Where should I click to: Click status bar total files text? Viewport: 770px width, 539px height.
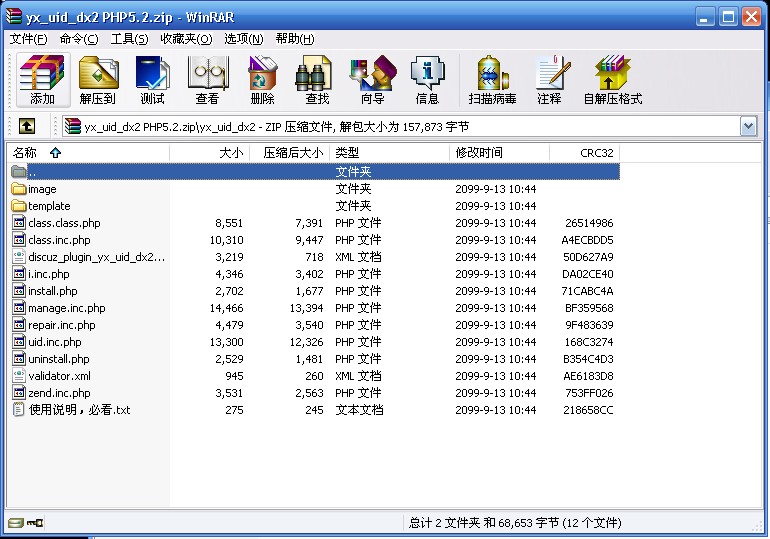(x=515, y=523)
